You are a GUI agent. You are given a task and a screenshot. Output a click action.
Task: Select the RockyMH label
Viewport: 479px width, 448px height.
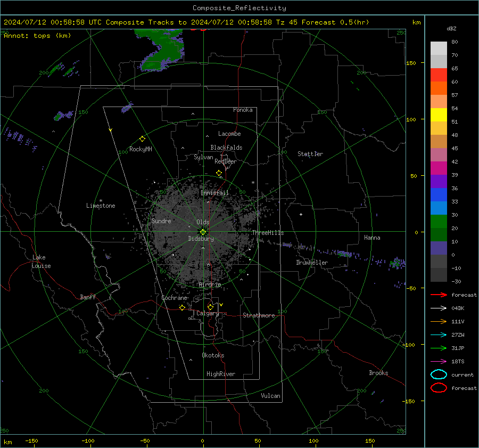tap(141, 149)
